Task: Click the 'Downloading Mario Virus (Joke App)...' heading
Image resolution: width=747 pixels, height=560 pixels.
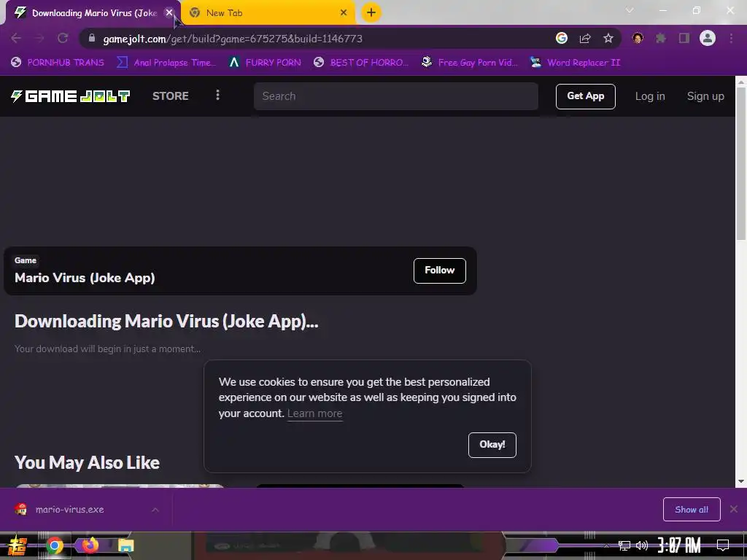Action: pos(166,322)
